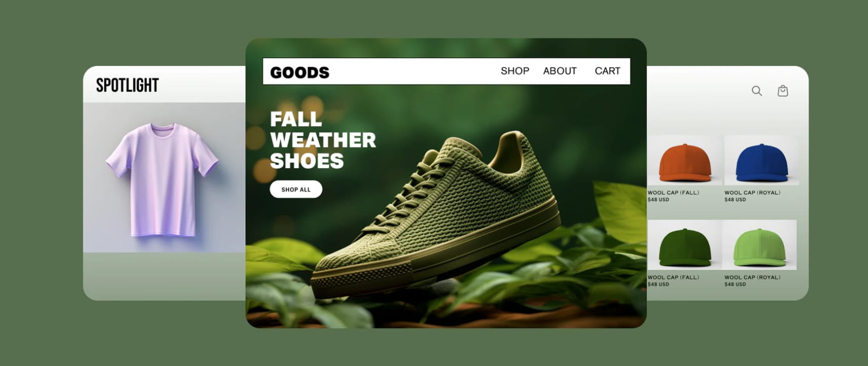Click WOOL CAP (FALL) label under dark green cap
This screenshot has width=868, height=366.
674,277
